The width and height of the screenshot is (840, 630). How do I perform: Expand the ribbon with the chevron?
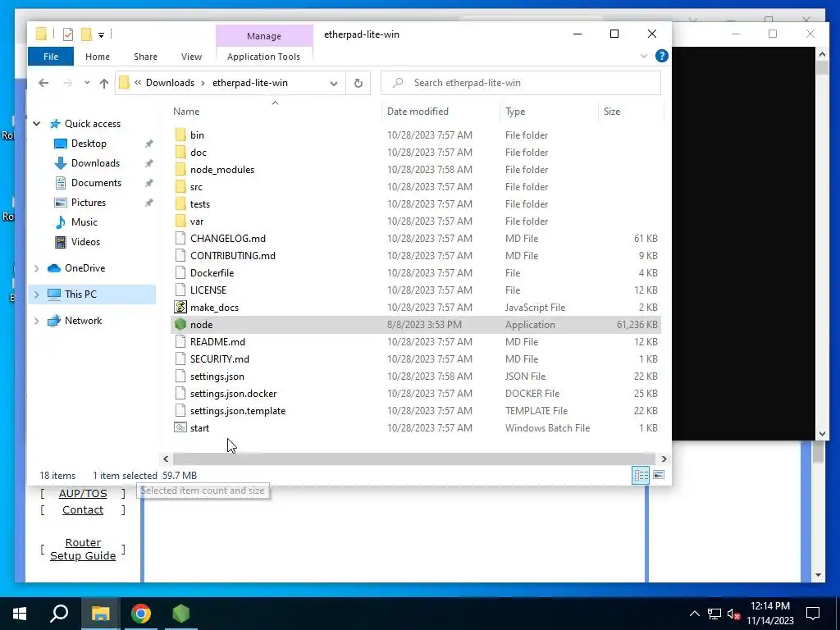(x=644, y=56)
